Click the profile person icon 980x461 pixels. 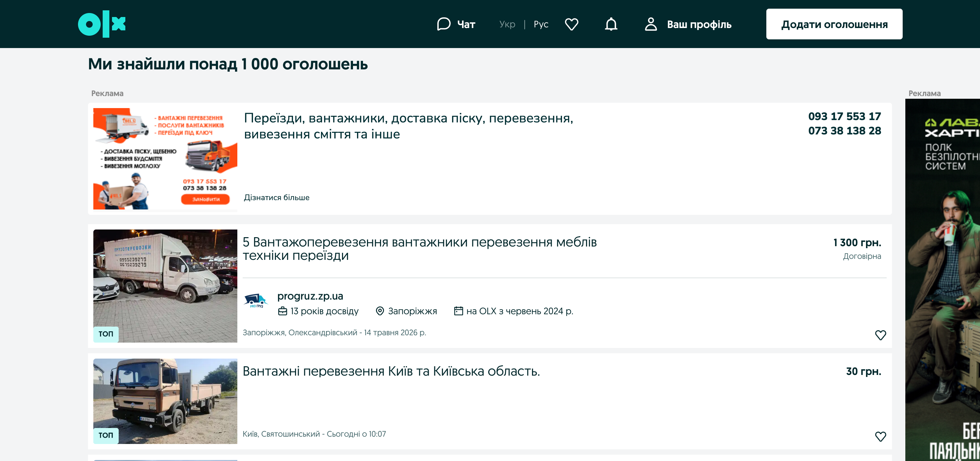(651, 24)
